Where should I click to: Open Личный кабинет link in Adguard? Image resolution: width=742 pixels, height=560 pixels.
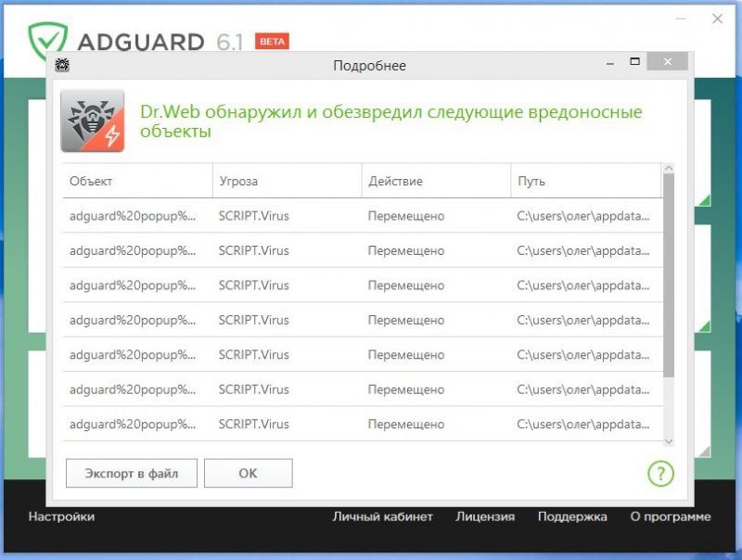(x=382, y=516)
